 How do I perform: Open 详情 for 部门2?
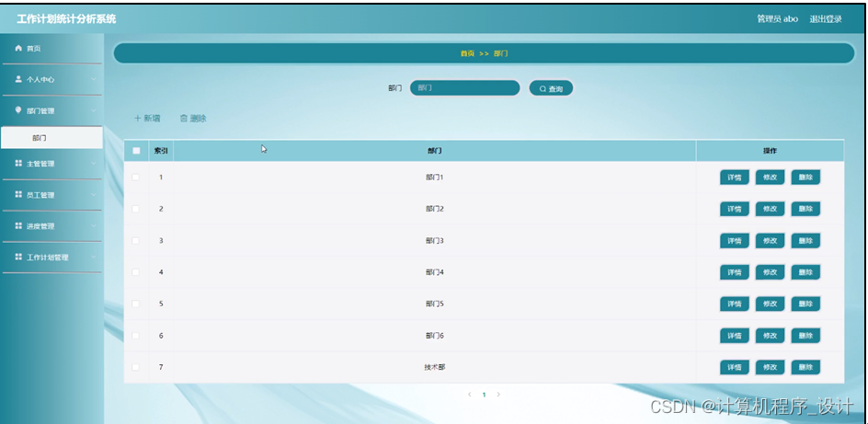tap(734, 209)
